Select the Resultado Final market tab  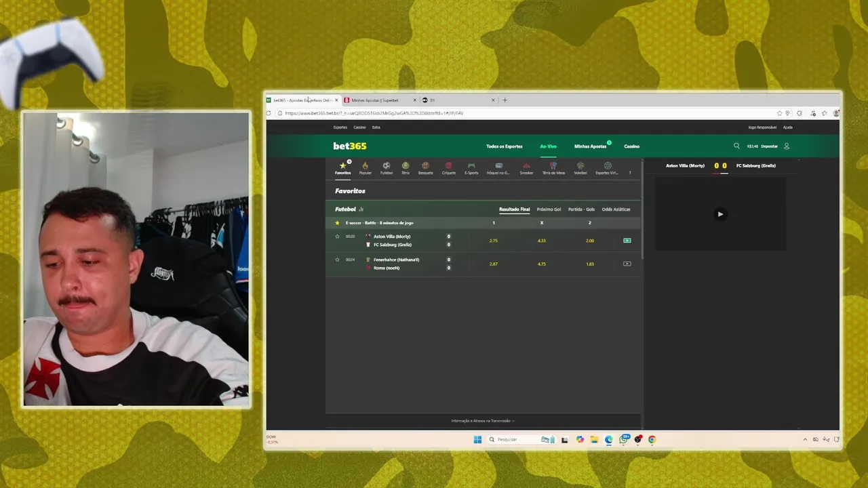click(515, 209)
